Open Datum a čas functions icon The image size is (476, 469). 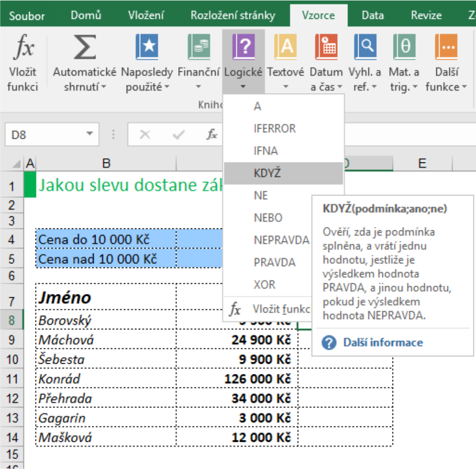point(326,47)
